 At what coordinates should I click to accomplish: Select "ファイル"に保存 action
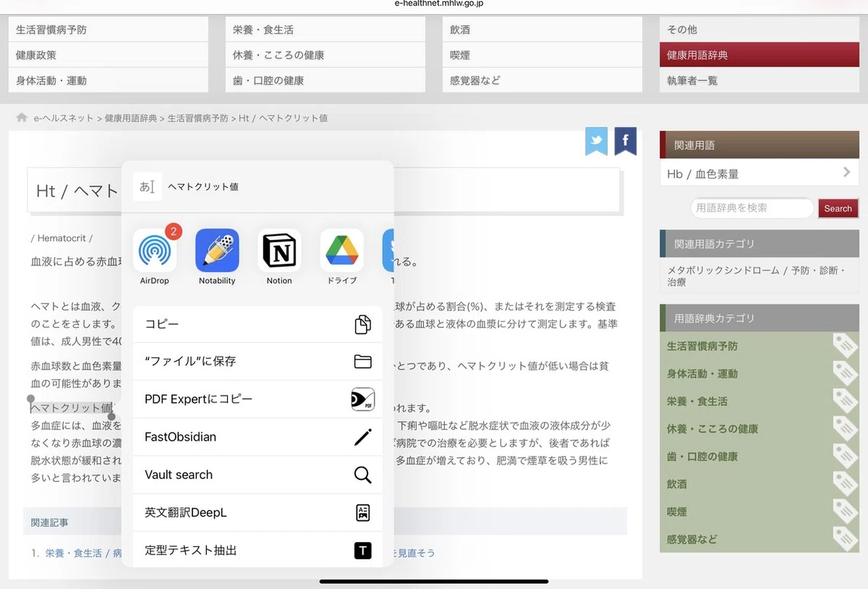coord(258,362)
